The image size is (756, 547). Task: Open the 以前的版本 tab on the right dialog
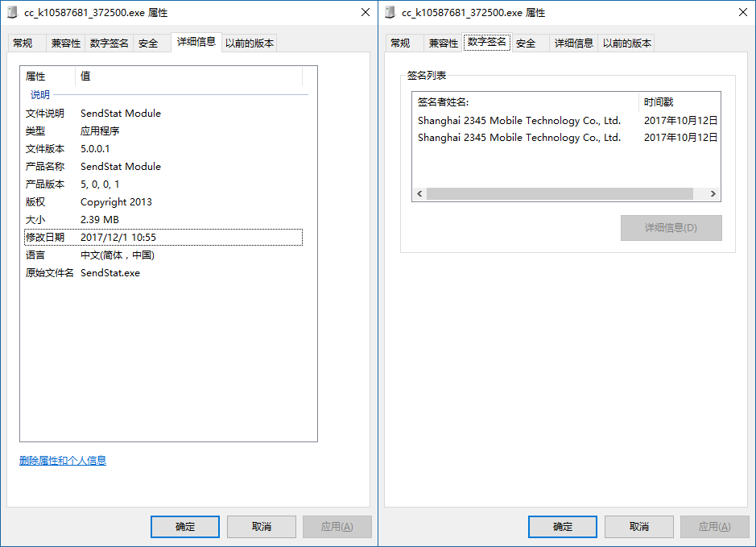pyautogui.click(x=626, y=43)
